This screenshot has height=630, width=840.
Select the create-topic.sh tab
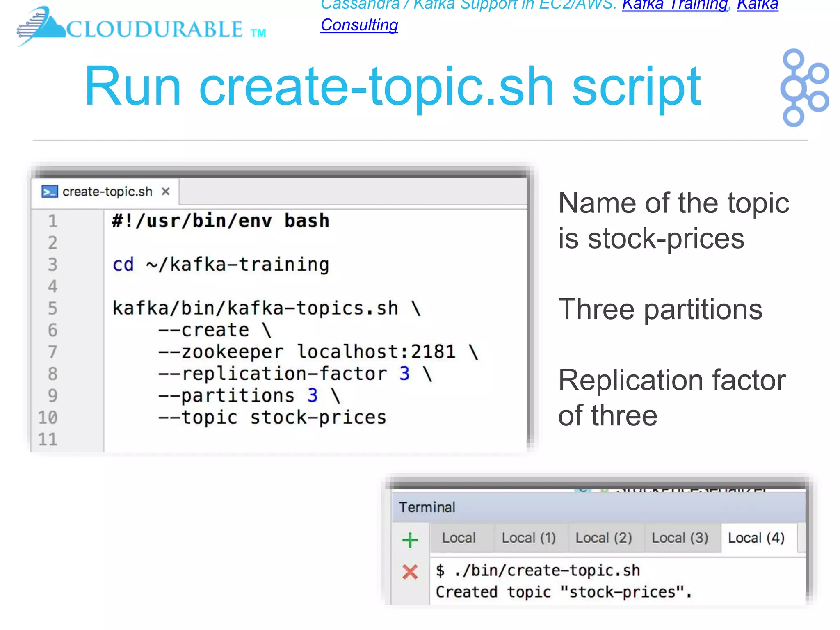pos(107,192)
